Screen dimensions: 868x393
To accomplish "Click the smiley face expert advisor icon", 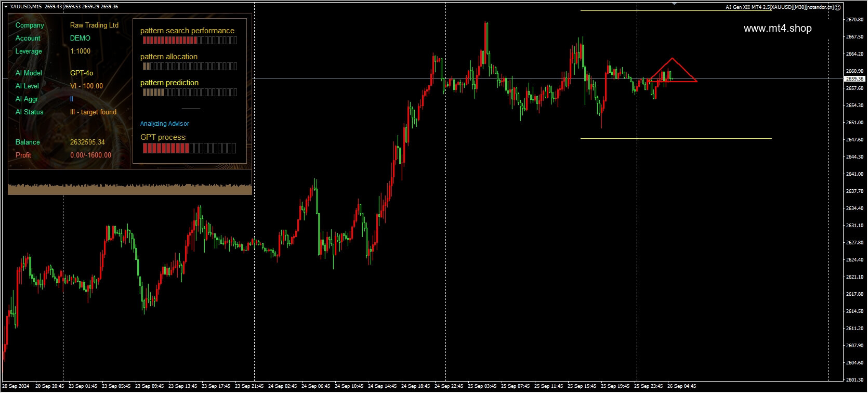I will pos(837,7).
